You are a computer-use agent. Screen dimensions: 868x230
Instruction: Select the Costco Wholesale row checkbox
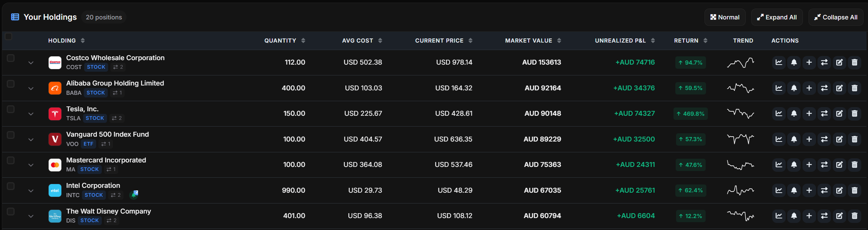(10, 58)
